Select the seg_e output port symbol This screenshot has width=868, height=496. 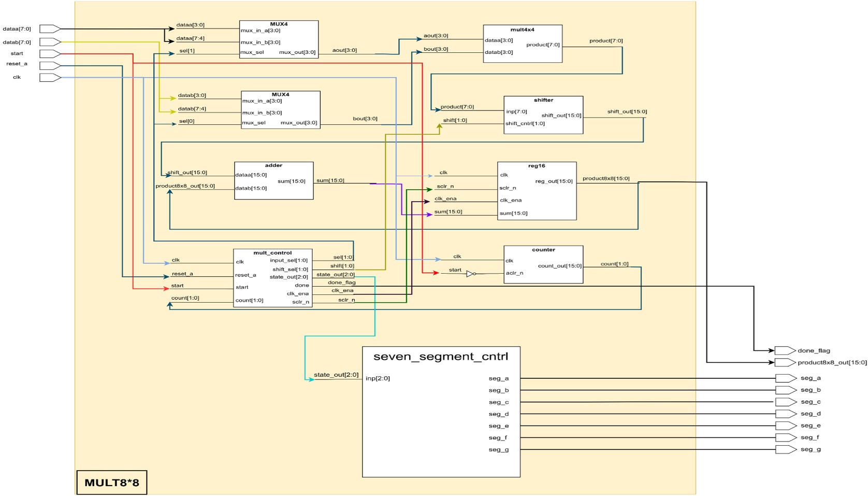(x=786, y=426)
